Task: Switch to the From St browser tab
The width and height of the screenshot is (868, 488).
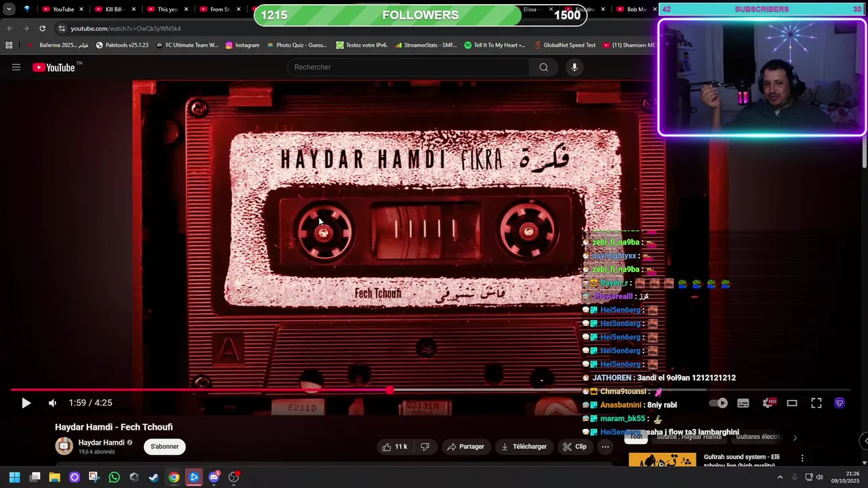Action: click(220, 9)
